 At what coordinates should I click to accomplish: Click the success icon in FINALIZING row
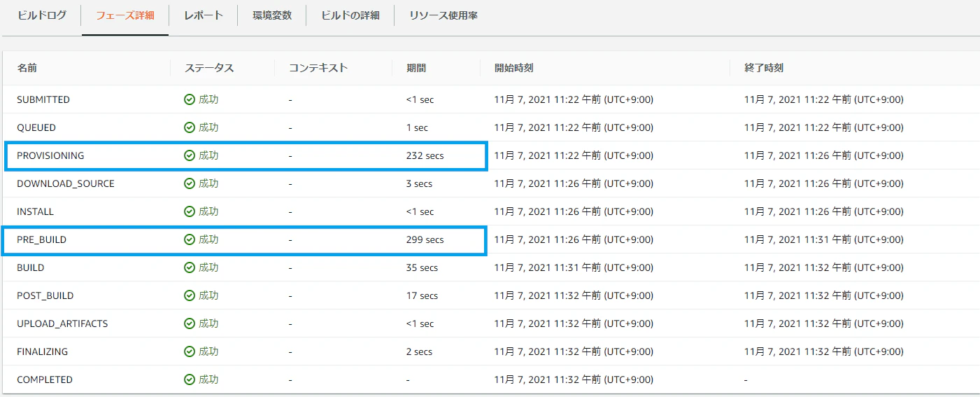click(190, 351)
